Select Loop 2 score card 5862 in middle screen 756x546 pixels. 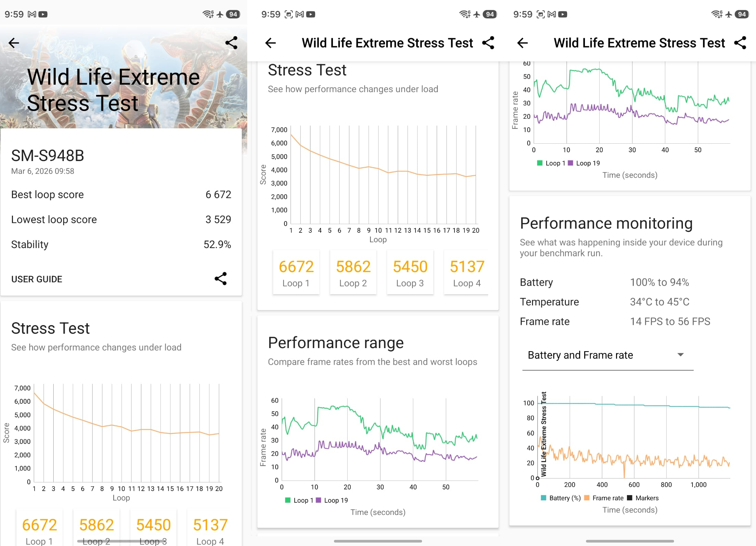(x=353, y=272)
